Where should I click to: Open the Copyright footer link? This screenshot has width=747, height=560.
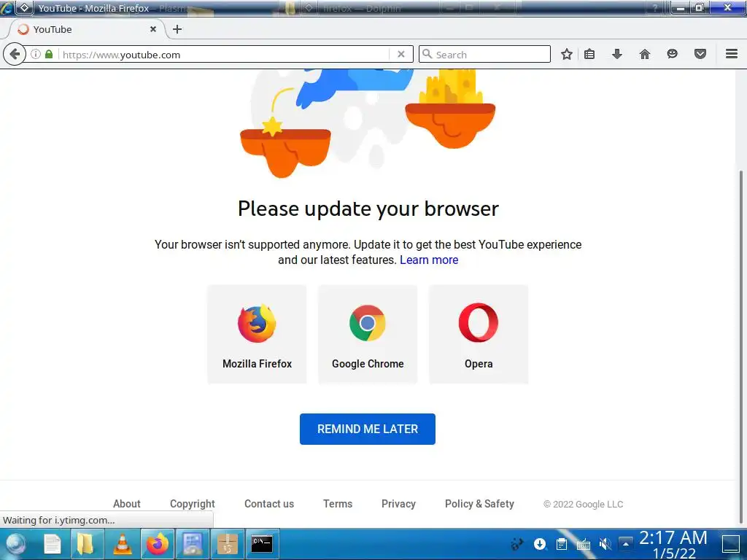click(x=193, y=504)
